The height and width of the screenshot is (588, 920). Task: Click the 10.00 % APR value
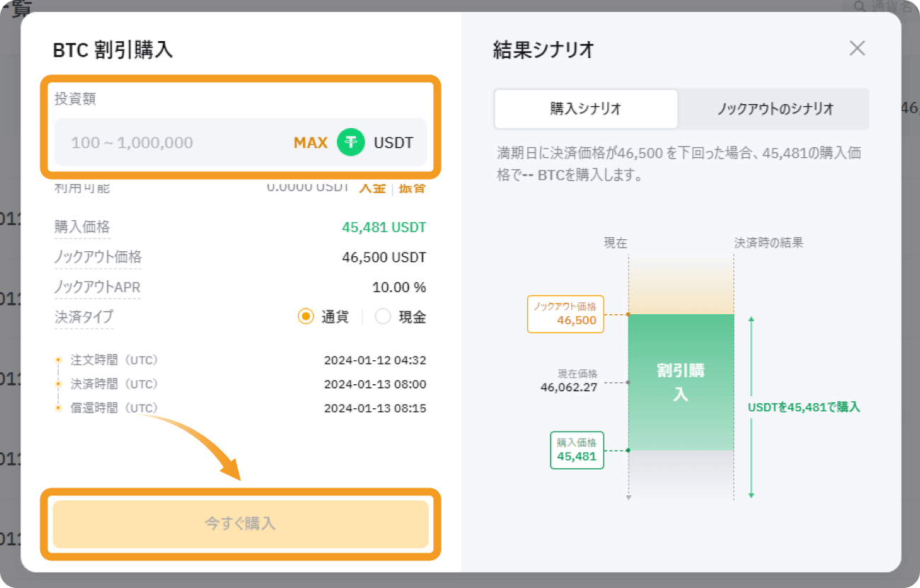click(399, 287)
